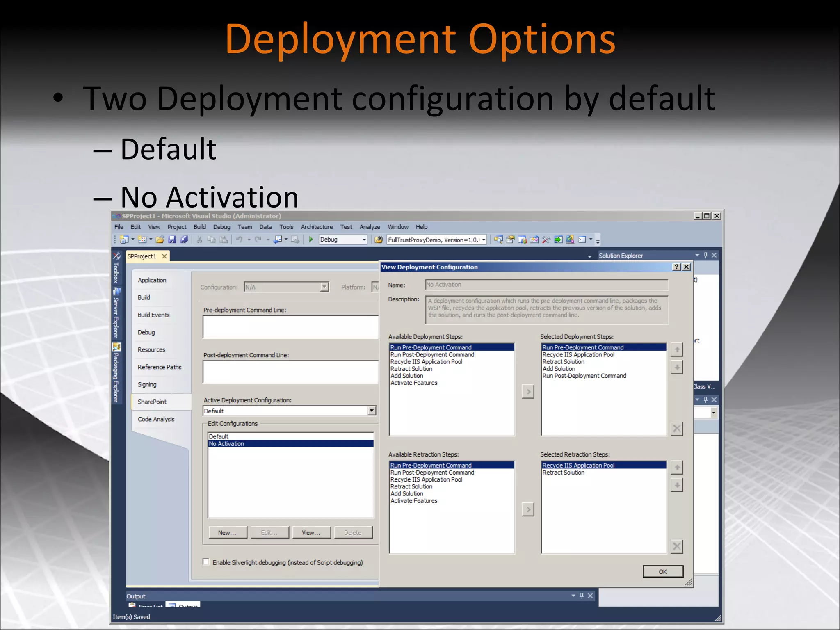Click the Paste clipboard icon
Image resolution: width=840 pixels, height=630 pixels.
224,240
